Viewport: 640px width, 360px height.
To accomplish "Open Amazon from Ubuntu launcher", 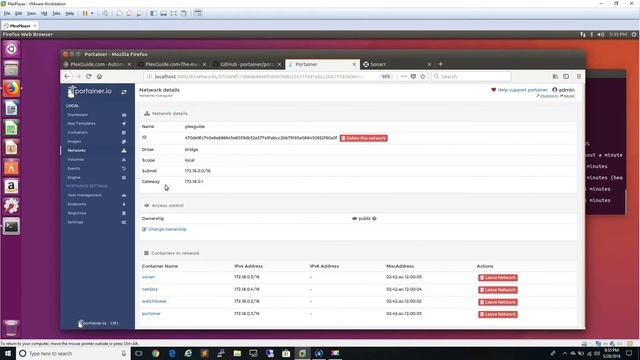I will tap(11, 187).
